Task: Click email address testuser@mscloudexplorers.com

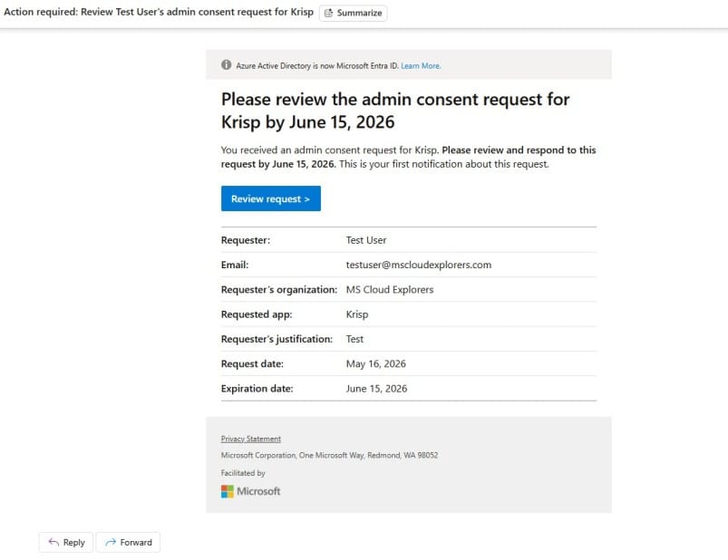Action: (418, 265)
